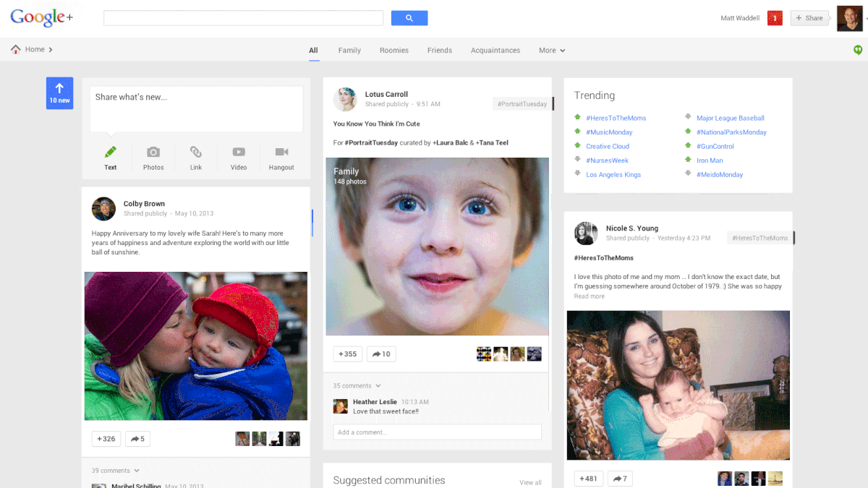The height and width of the screenshot is (488, 868).
Task: Switch to the Friends tab
Action: click(440, 51)
